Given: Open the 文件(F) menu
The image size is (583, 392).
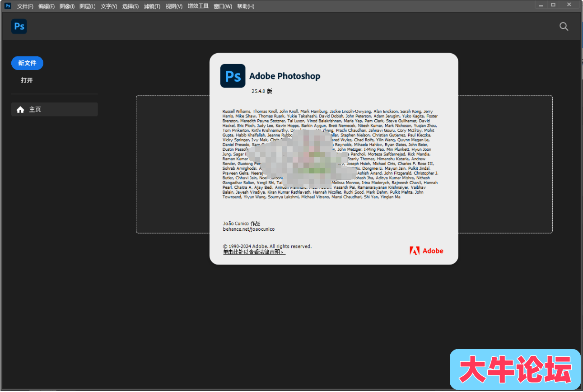Looking at the screenshot, I should pos(25,6).
